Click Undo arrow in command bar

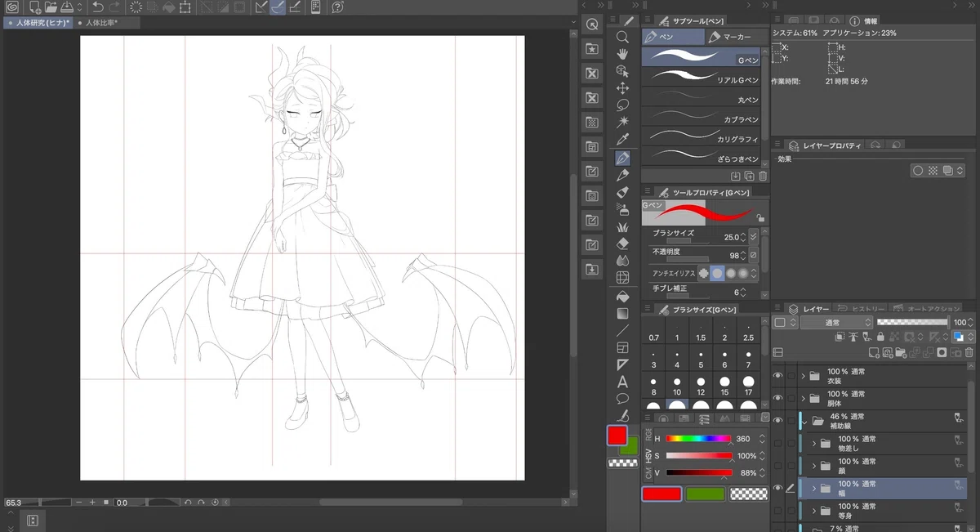[97, 7]
